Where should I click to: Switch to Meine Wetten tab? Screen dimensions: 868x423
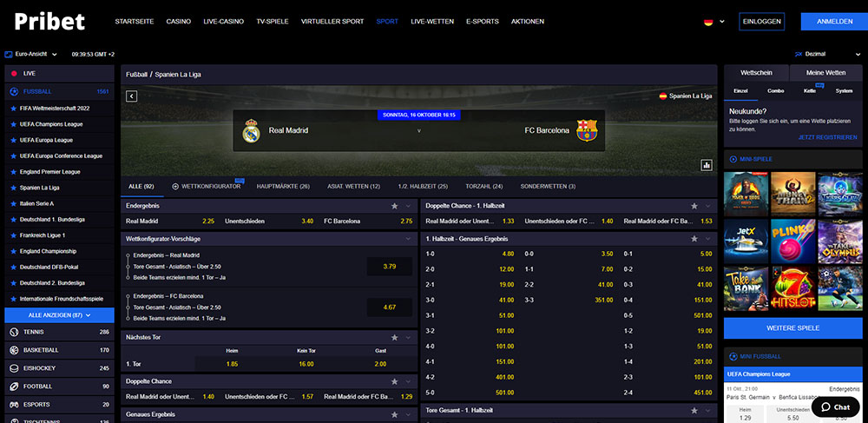[825, 73]
